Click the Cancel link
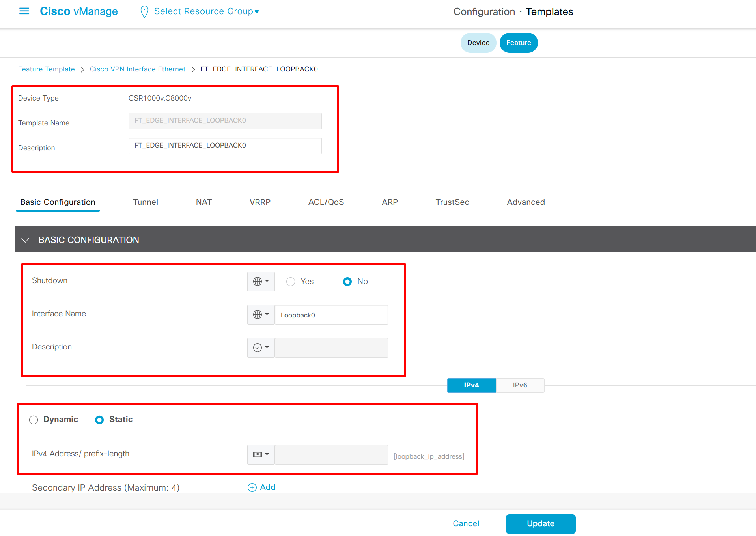This screenshot has width=756, height=536. tap(466, 524)
